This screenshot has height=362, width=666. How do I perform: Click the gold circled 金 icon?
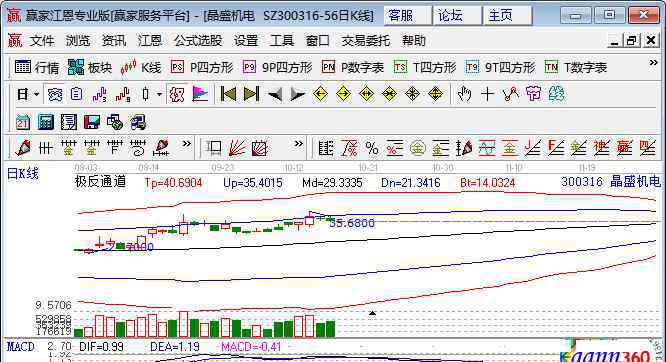(x=418, y=148)
